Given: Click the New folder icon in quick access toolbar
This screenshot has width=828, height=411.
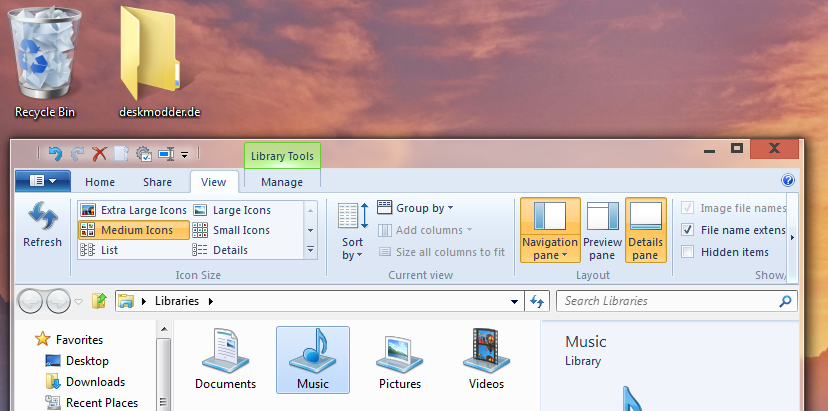Looking at the screenshot, I should 121,154.
